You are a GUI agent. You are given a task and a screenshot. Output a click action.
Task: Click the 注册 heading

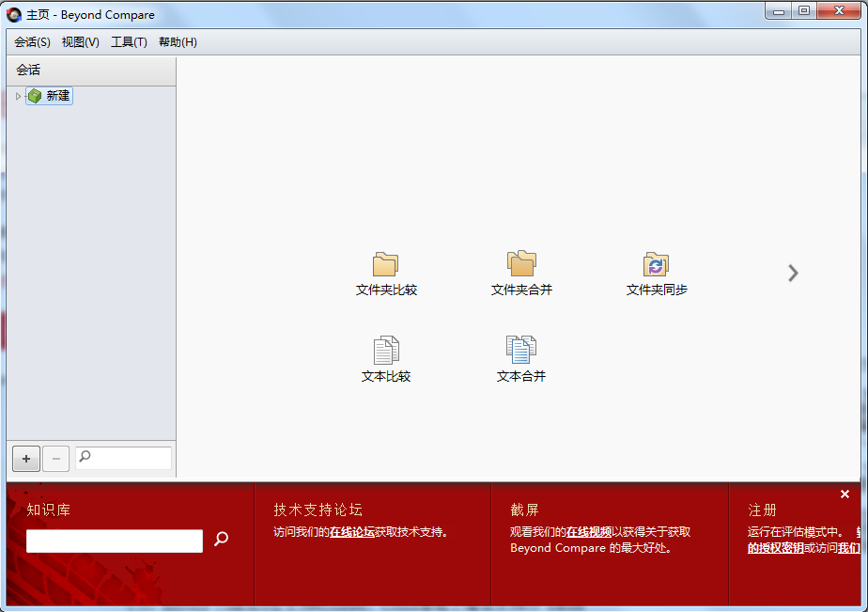pos(762,510)
